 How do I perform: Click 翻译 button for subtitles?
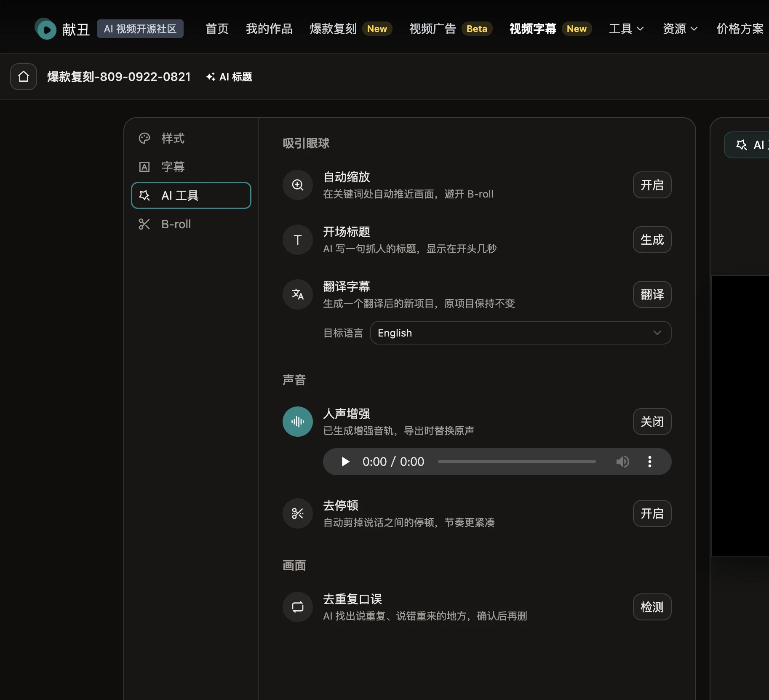(652, 294)
